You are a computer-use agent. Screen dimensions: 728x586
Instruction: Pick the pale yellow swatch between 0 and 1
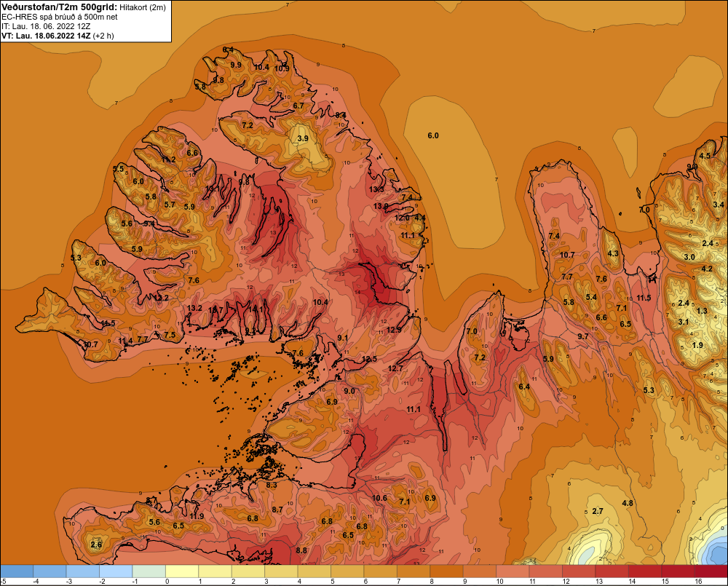[x=183, y=571]
